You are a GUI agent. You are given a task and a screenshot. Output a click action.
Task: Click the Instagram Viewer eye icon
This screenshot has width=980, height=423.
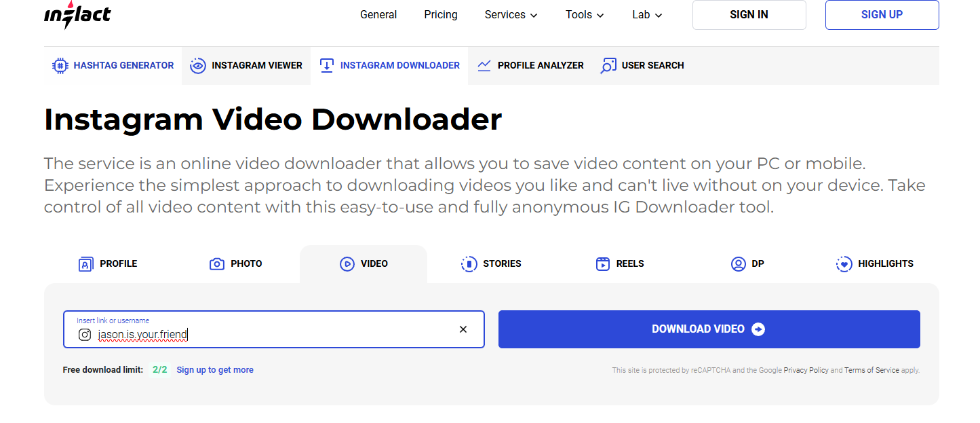pyautogui.click(x=198, y=66)
